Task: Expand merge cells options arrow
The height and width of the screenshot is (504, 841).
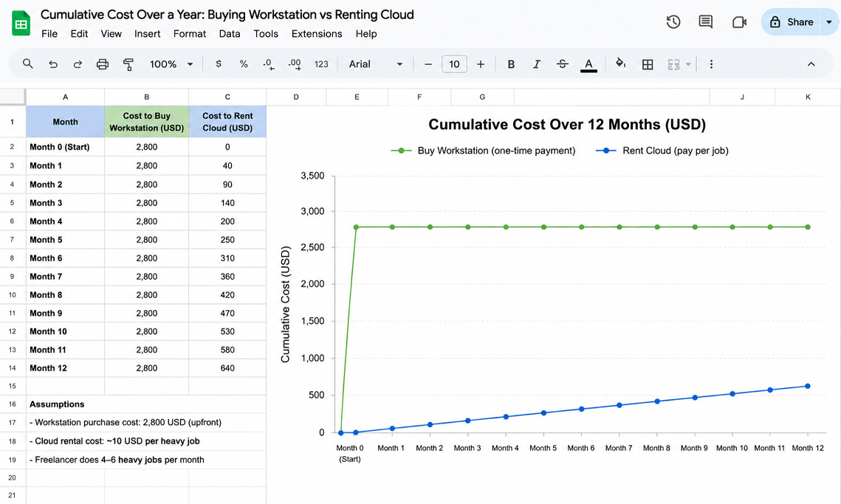Action: point(688,64)
